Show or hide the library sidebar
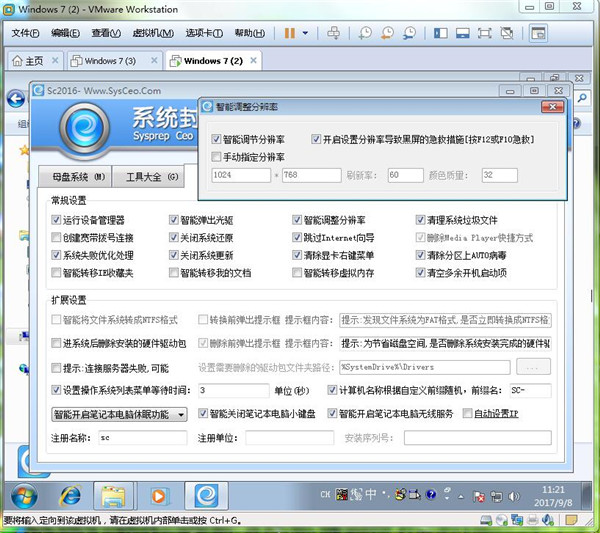The height and width of the screenshot is (533, 600). tap(441, 33)
